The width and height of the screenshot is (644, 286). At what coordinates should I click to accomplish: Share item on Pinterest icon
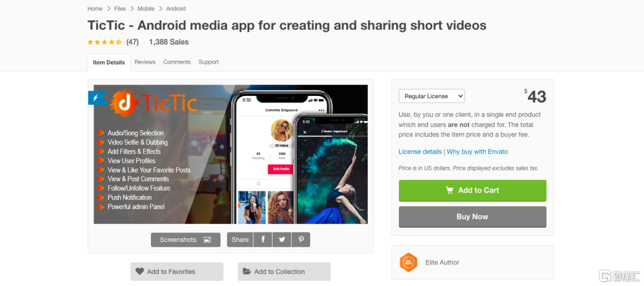tap(301, 240)
